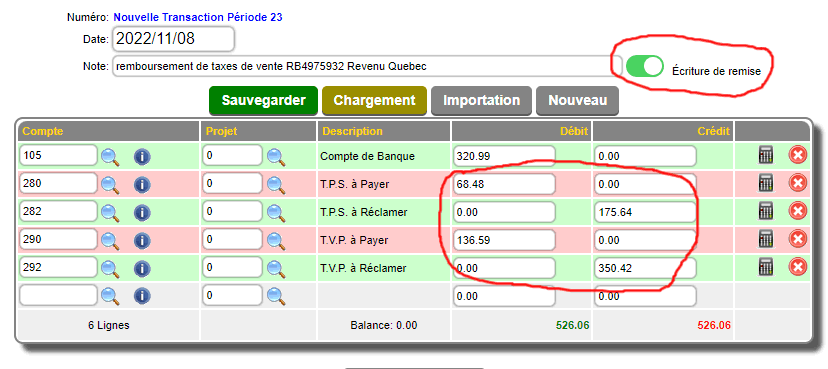Open the Importation button
The width and height of the screenshot is (828, 369).
pyautogui.click(x=482, y=101)
